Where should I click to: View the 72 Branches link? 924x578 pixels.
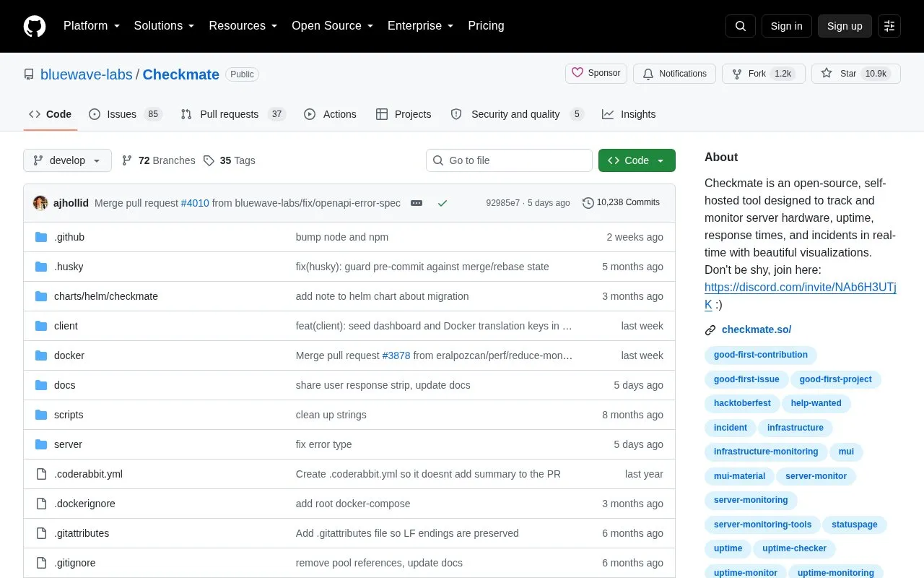pos(158,160)
